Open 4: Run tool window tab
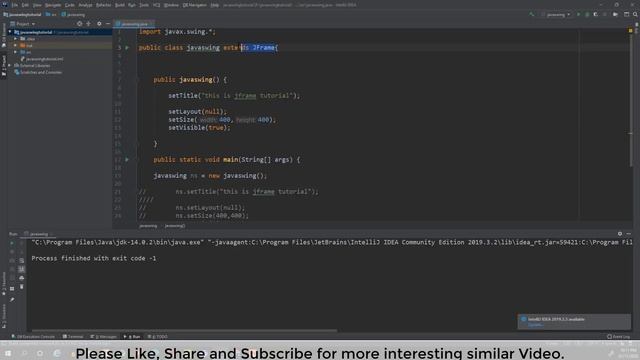The image size is (640, 360). pos(132,337)
